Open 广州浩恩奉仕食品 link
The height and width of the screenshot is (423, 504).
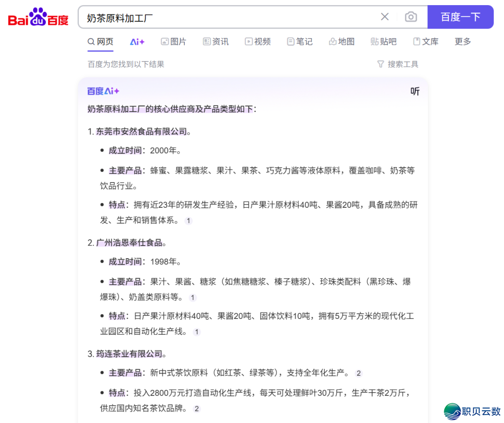[129, 243]
